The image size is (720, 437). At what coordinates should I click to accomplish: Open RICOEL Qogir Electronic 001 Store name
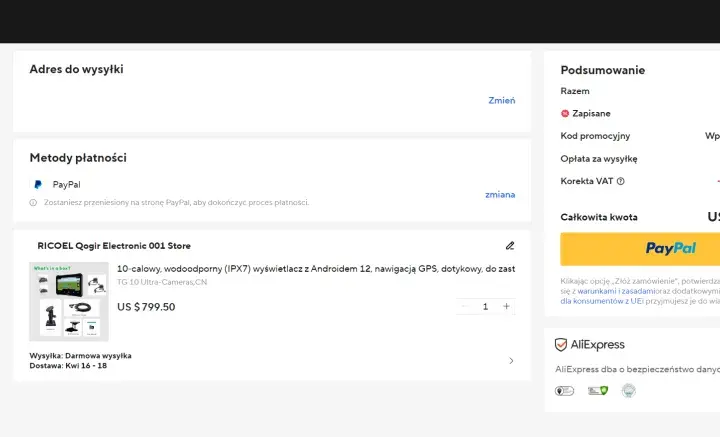point(114,246)
